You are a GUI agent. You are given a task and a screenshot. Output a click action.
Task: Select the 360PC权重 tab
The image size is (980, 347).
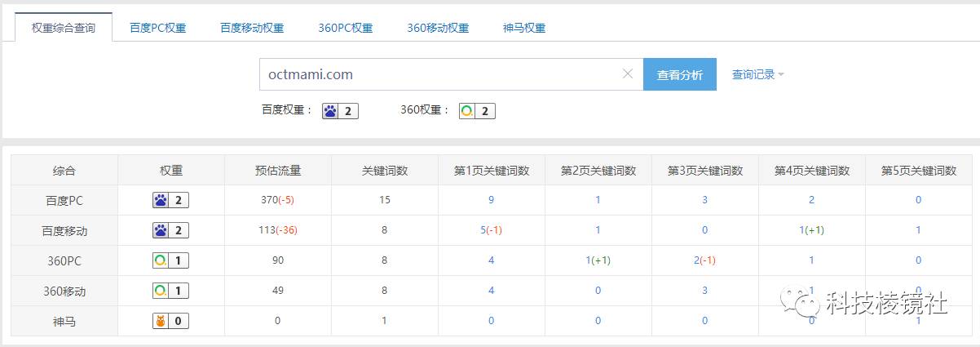tap(345, 28)
